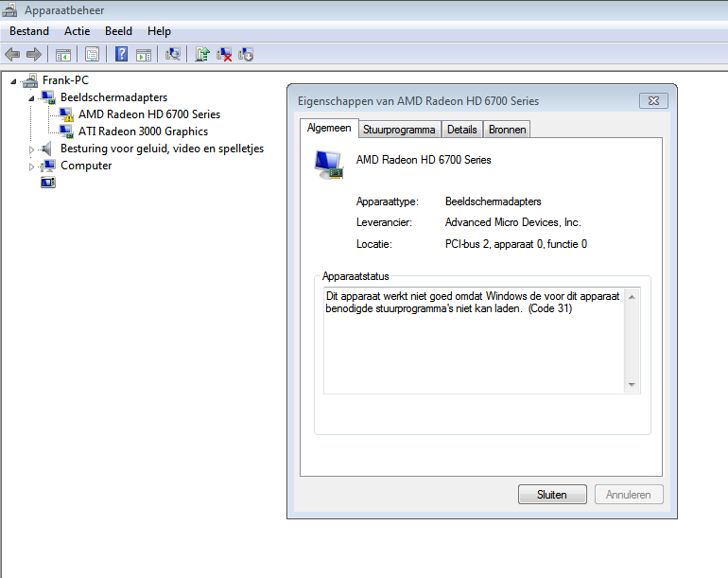Open the Help menu

(x=159, y=31)
